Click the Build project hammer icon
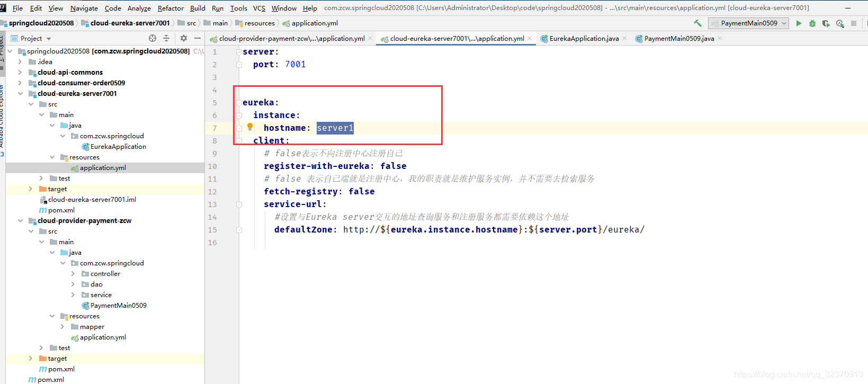This screenshot has height=384, width=868. (697, 23)
